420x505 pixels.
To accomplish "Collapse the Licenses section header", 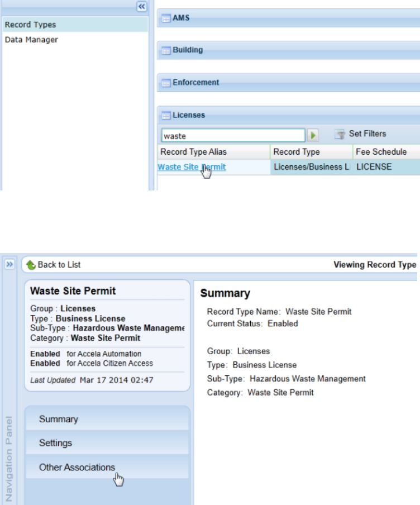I will pyautogui.click(x=289, y=115).
